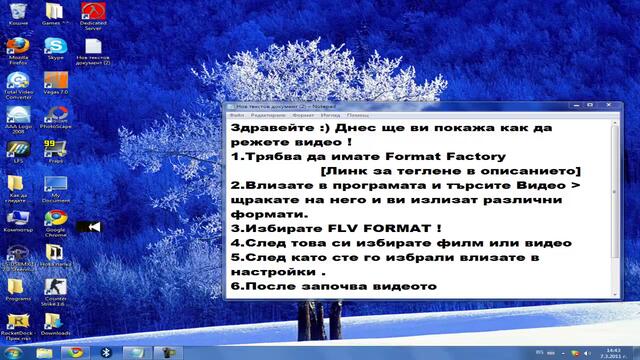Select the black rewind-arrow desktop icon
This screenshot has height=360, width=640.
[x=89, y=227]
